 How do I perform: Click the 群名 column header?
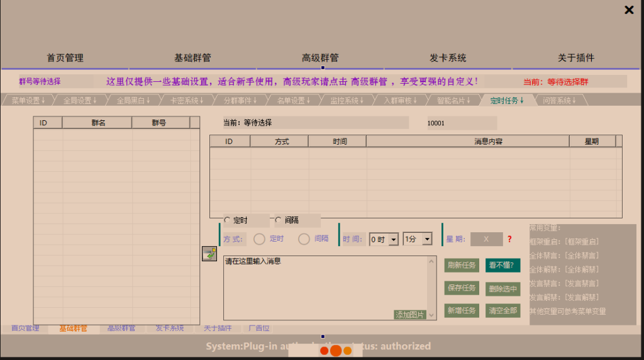[97, 123]
